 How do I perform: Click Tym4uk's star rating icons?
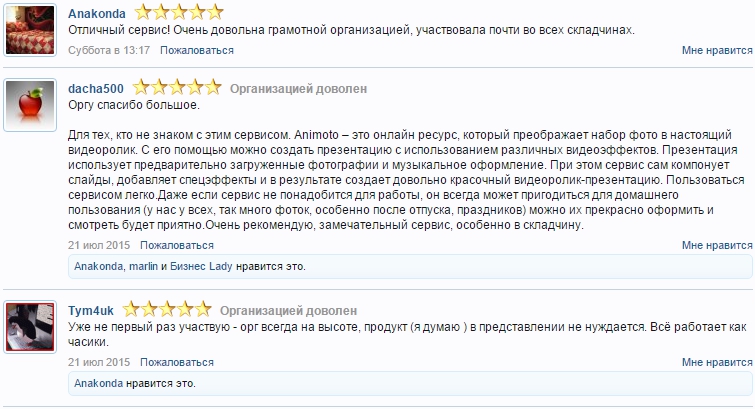tap(167, 310)
